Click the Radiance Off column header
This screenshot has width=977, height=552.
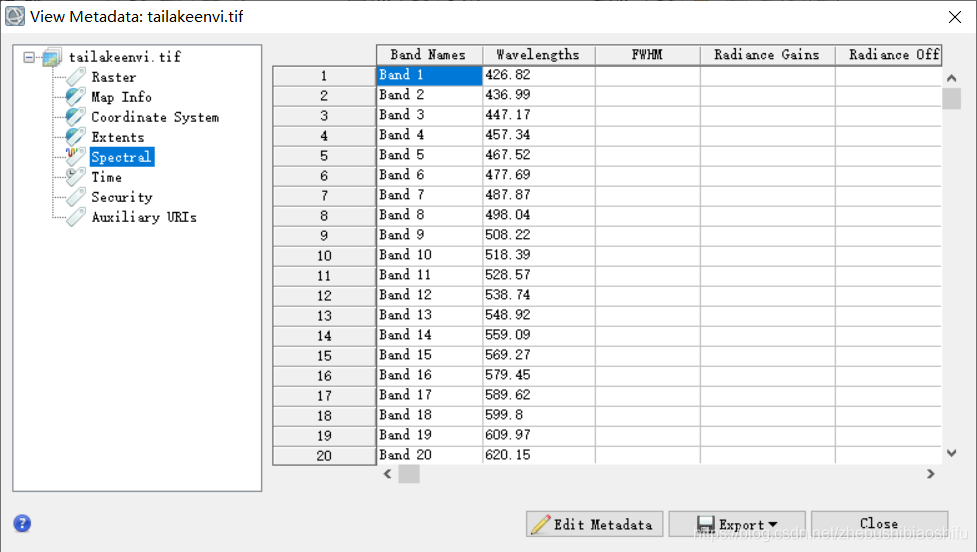[x=888, y=55]
